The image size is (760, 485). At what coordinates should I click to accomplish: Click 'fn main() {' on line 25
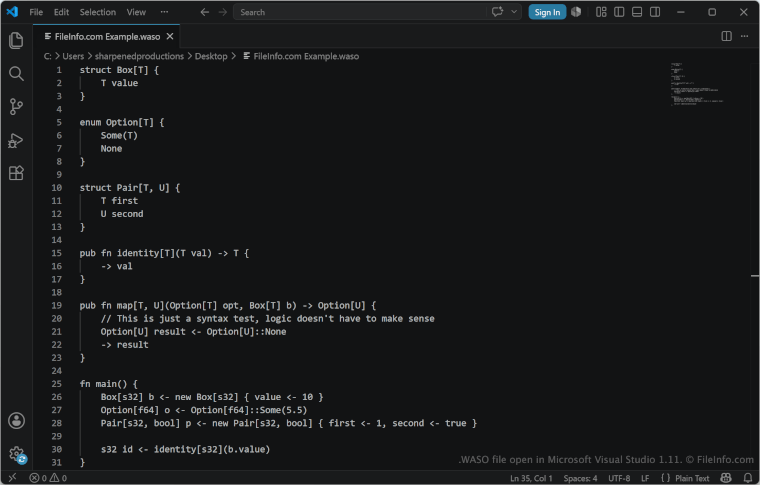[109, 384]
